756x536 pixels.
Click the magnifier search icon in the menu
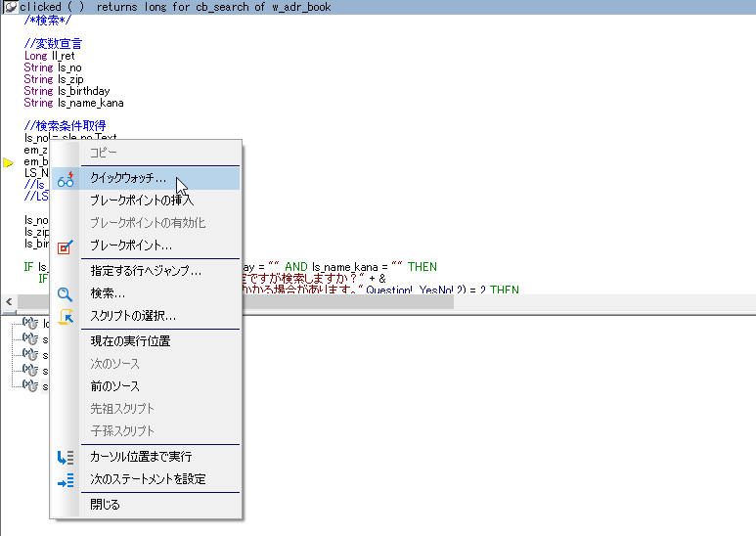pos(66,293)
